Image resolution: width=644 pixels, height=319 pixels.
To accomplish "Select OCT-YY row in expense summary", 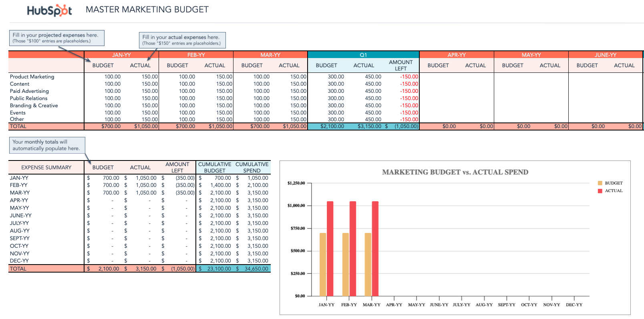I will pyautogui.click(x=139, y=246).
